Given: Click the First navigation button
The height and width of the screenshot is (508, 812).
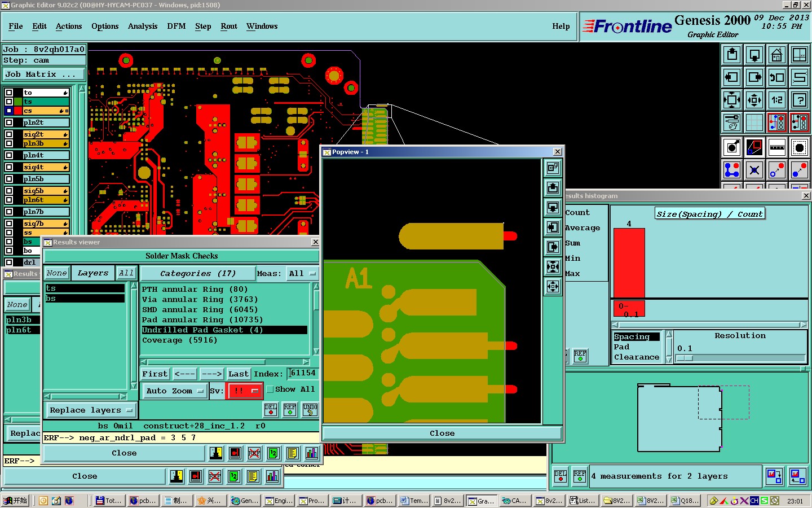Looking at the screenshot, I should [x=155, y=374].
